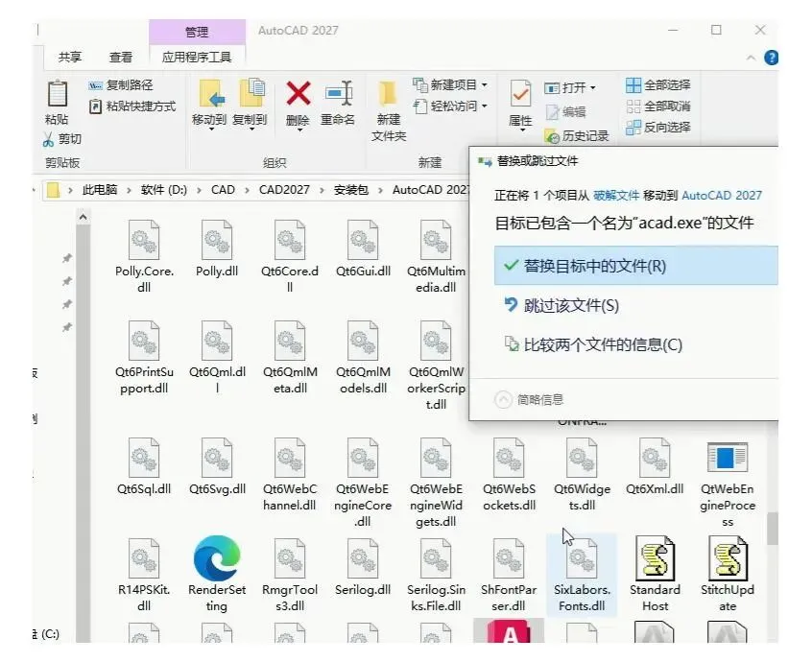The width and height of the screenshot is (812, 662).
Task: Click the red Delete (删除) icon
Action: click(x=299, y=94)
